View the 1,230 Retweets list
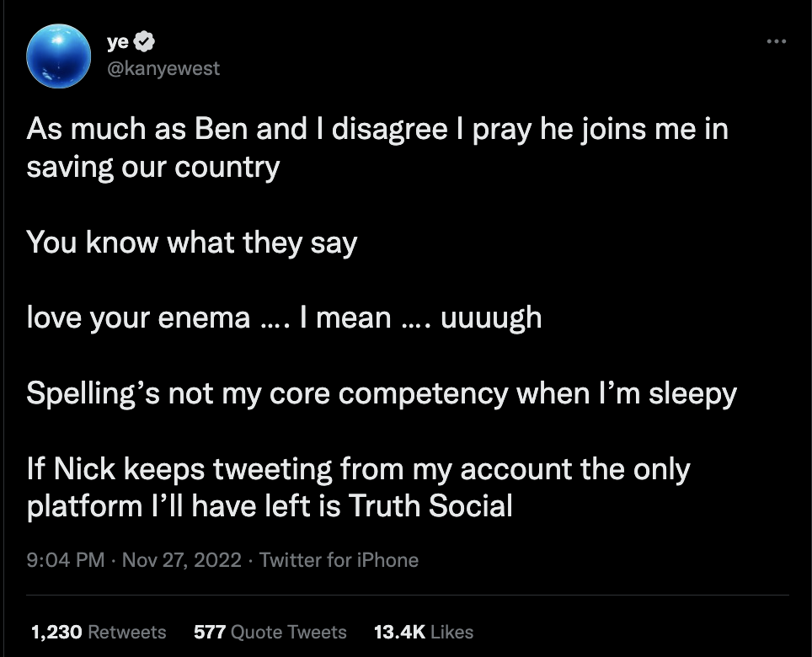This screenshot has height=657, width=812. point(98,632)
